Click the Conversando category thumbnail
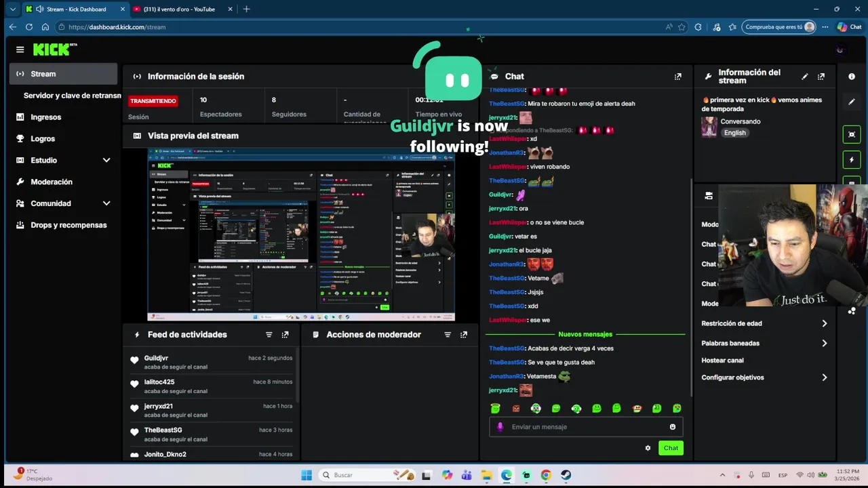Viewport: 868px width, 488px height. [709, 127]
